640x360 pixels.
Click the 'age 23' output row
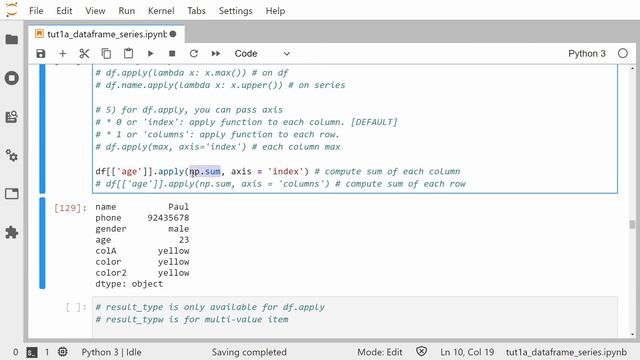142,240
